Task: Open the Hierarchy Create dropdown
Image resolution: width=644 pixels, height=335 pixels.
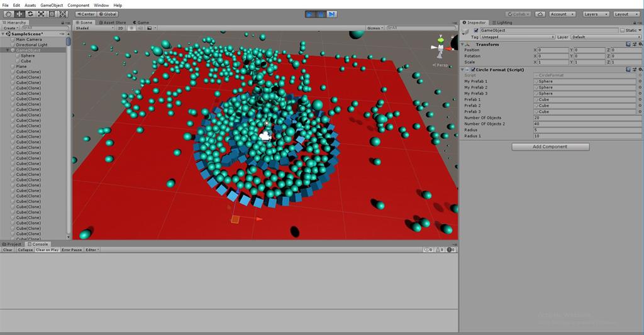Action: coord(10,28)
